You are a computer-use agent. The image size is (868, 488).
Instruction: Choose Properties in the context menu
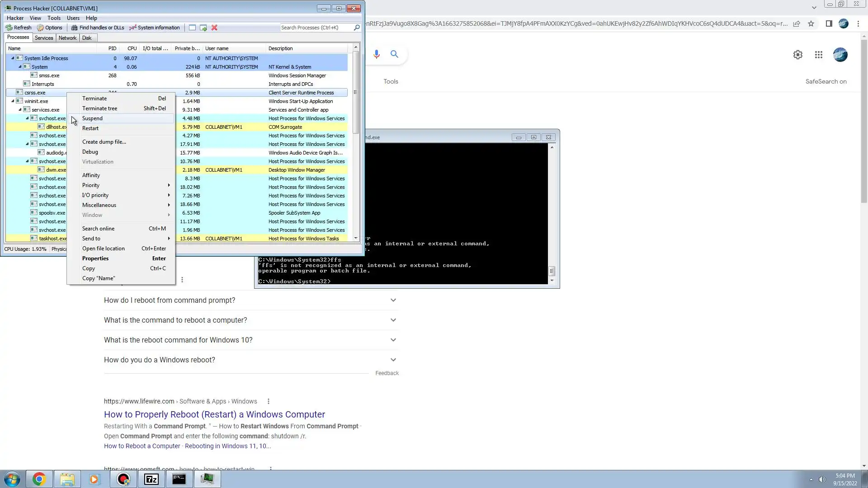click(x=95, y=258)
